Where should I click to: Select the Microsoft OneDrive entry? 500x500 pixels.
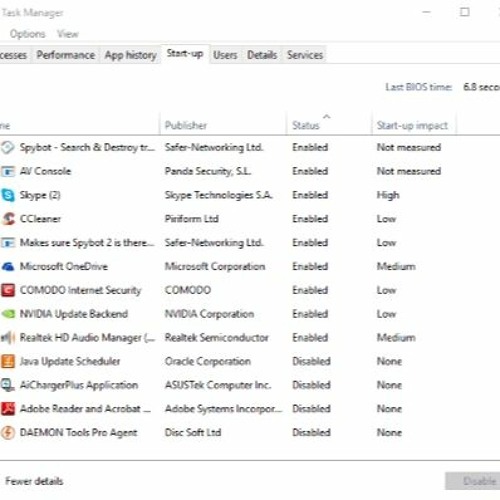64,267
